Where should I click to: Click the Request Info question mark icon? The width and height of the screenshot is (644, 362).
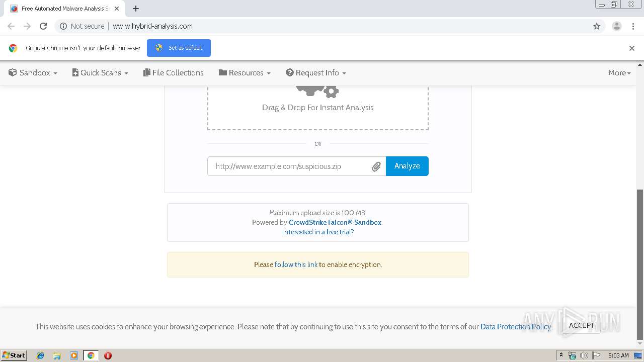coord(289,72)
